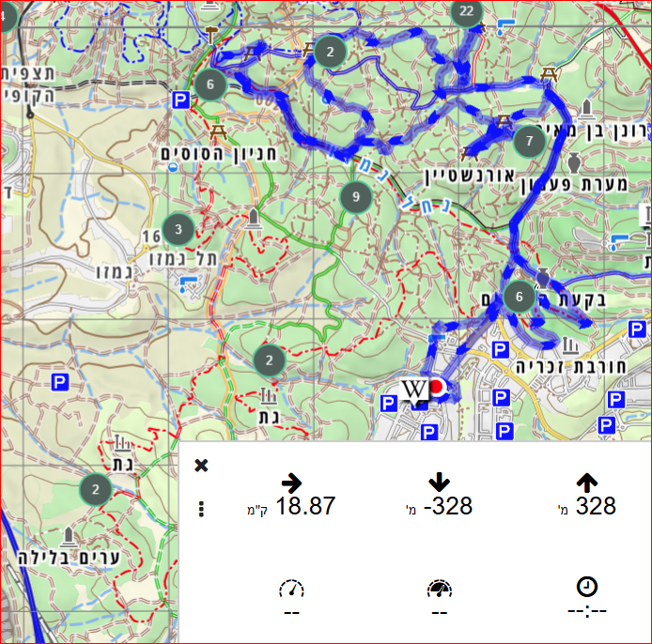This screenshot has height=644, width=652.
Task: Select the cluster marker numbered 3
Action: point(178,228)
